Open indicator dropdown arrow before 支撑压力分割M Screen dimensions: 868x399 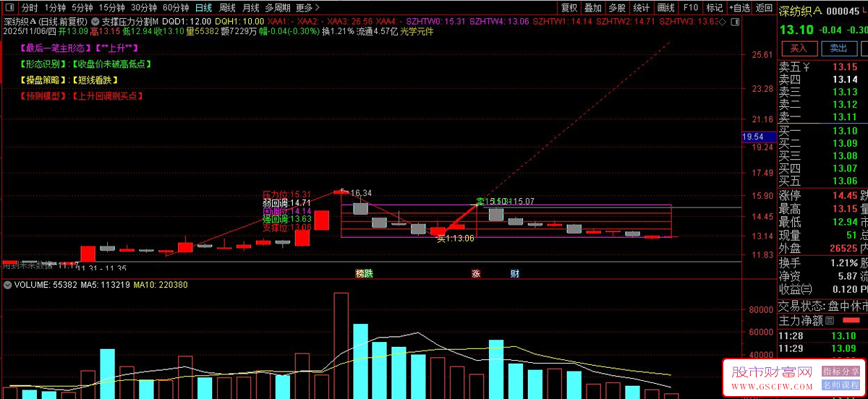pos(95,22)
